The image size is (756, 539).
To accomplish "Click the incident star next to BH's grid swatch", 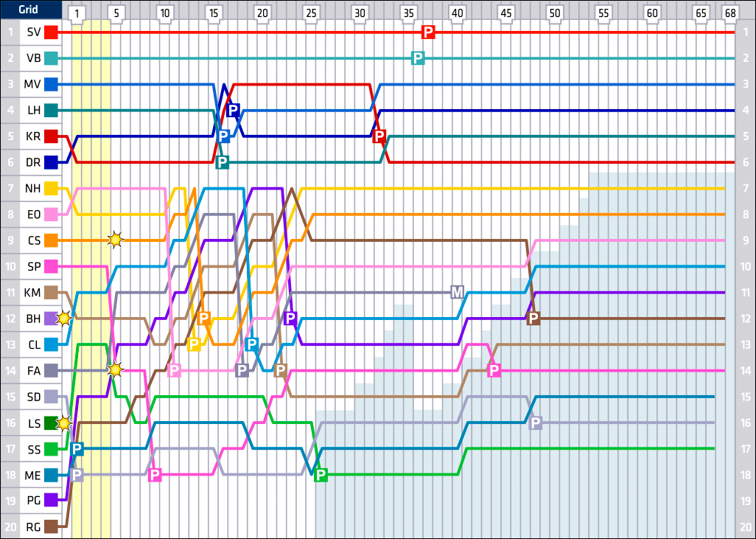I will [64, 319].
